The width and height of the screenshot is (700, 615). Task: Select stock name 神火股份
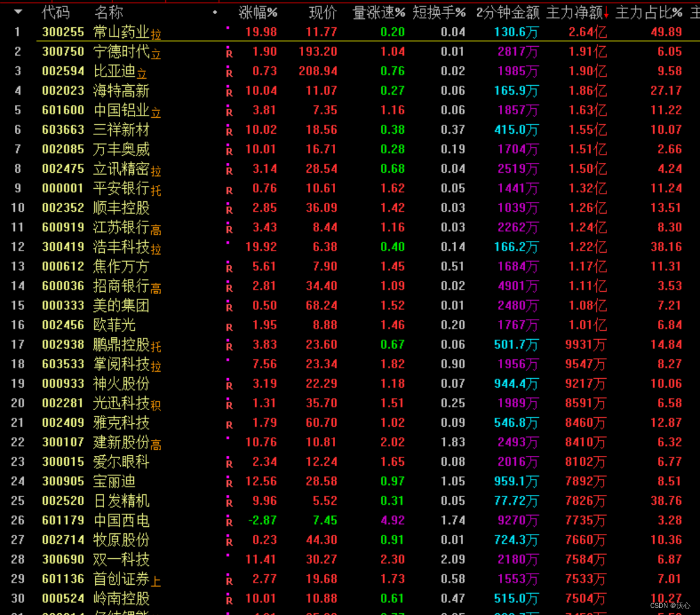click(121, 384)
